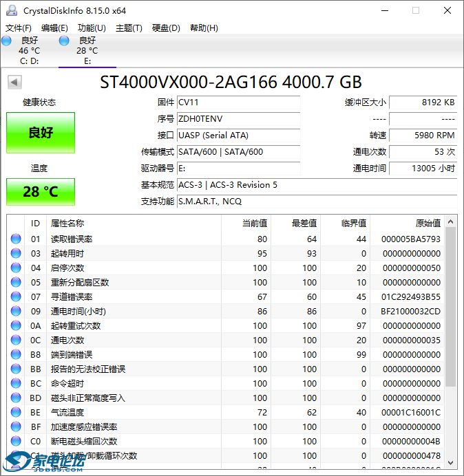This screenshot has width=464, height=476.
Task: Click the 当前值 column header
Action: point(246,224)
